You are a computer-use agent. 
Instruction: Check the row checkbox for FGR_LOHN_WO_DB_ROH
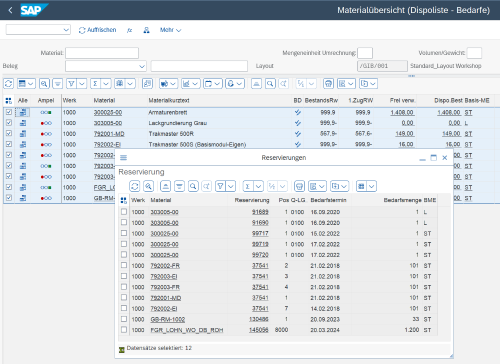[x=124, y=330]
